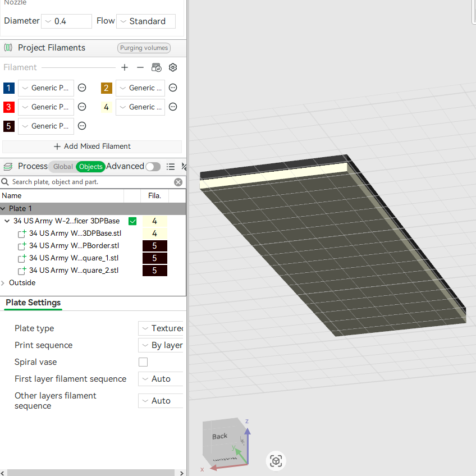Open the Print sequence dropdown
Screen dimensions: 476x476
(161, 345)
